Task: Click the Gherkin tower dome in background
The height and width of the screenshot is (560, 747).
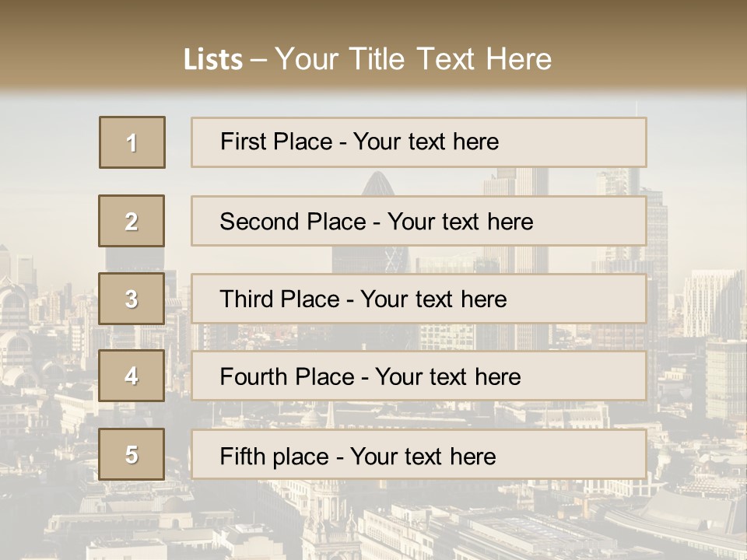Action: point(381,187)
